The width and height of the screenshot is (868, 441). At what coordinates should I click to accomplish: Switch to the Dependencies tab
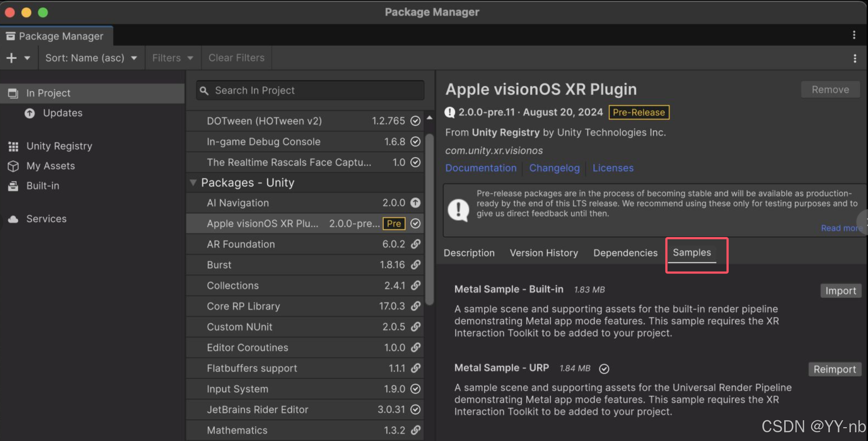click(625, 253)
